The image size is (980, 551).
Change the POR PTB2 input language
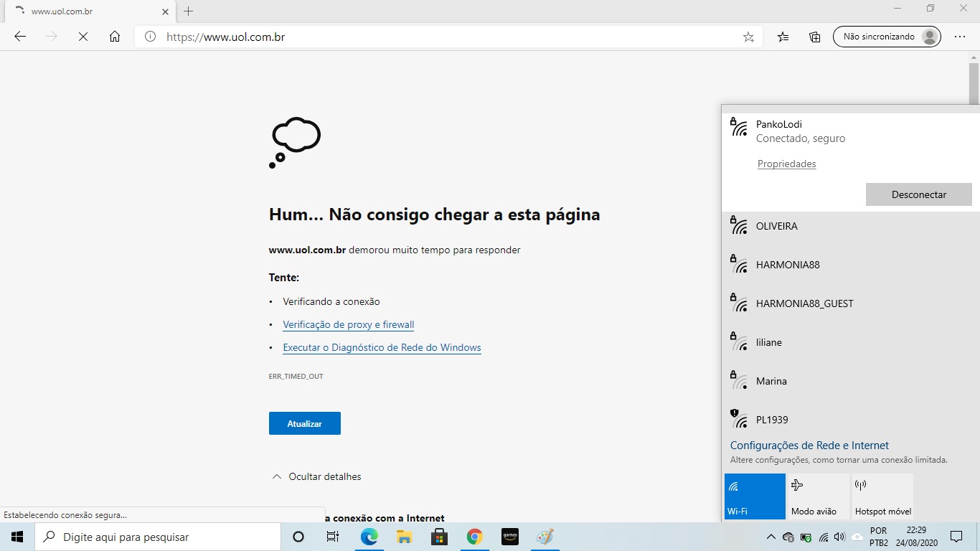coord(879,537)
